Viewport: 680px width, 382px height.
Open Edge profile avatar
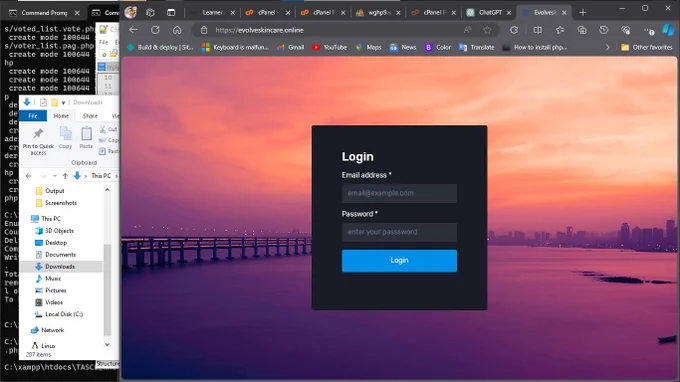point(130,13)
